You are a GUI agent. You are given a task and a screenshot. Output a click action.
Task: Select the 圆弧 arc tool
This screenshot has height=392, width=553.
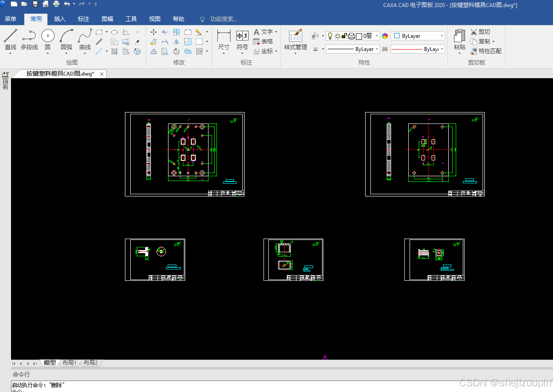pyautogui.click(x=66, y=39)
